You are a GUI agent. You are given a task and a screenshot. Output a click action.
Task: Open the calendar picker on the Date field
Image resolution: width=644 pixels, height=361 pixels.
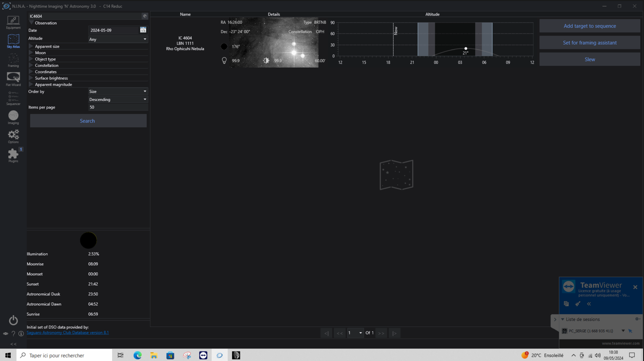(143, 30)
